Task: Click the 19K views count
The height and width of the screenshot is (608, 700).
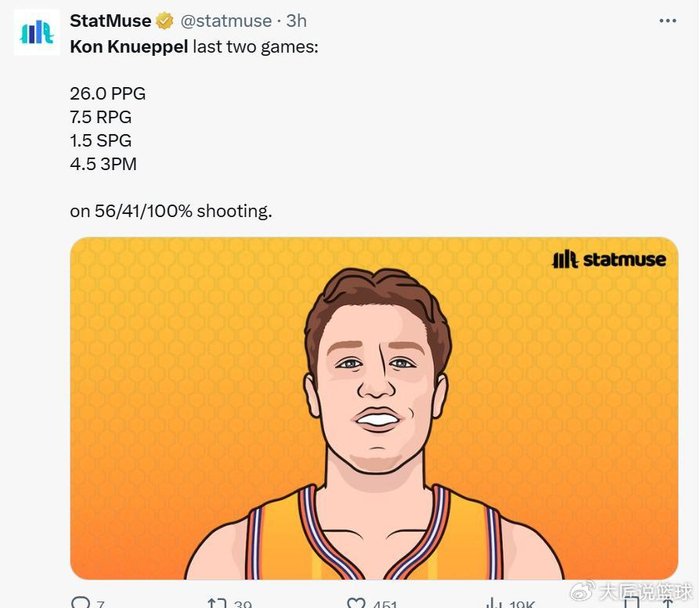Action: pos(524,604)
